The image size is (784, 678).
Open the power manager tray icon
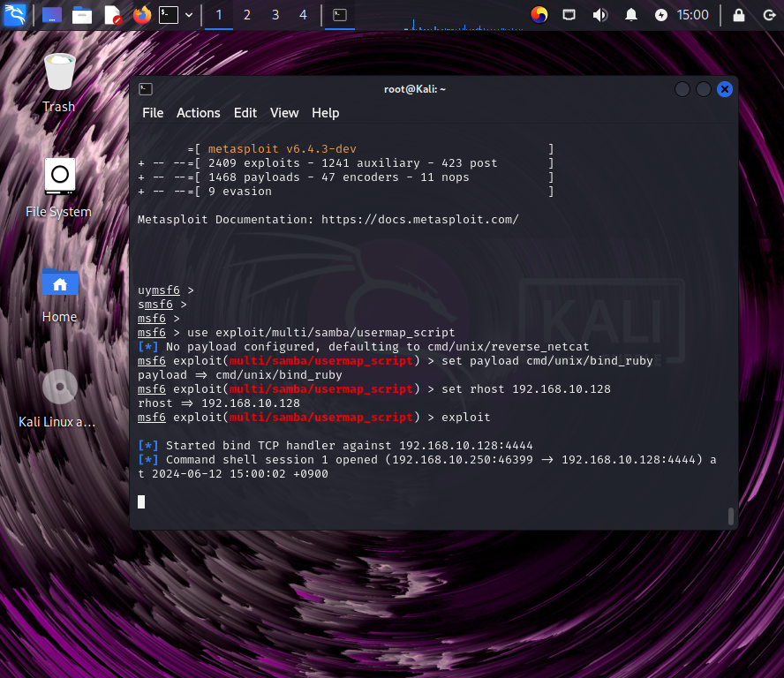(x=661, y=15)
